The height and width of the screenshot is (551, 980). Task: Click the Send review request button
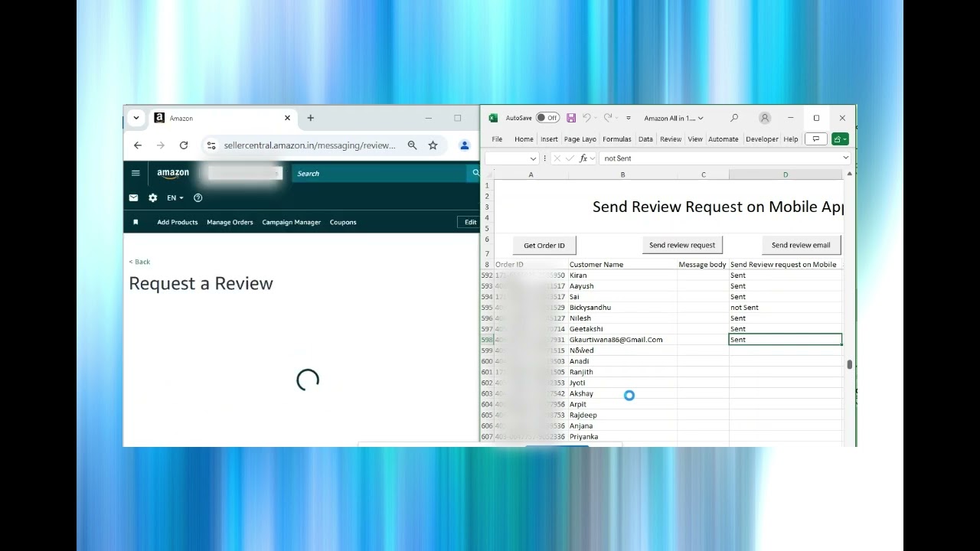tap(682, 245)
